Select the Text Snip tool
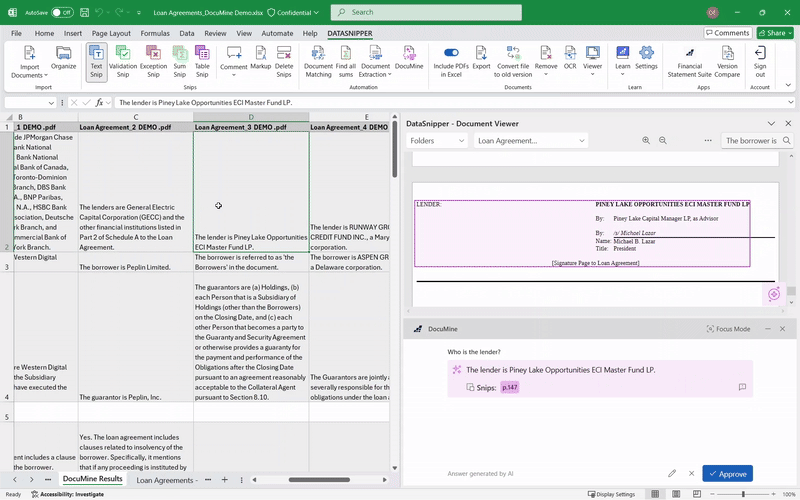800x500 pixels. (x=96, y=61)
